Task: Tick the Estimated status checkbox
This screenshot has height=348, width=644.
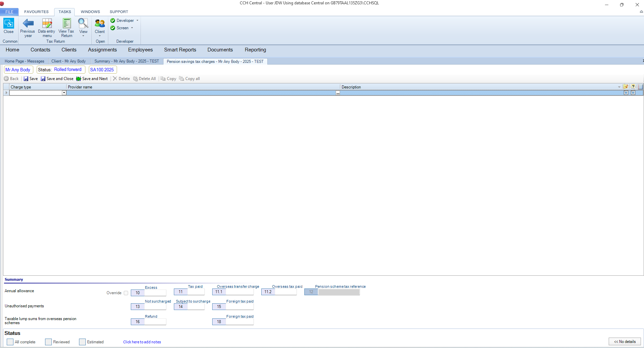Action: (x=82, y=342)
